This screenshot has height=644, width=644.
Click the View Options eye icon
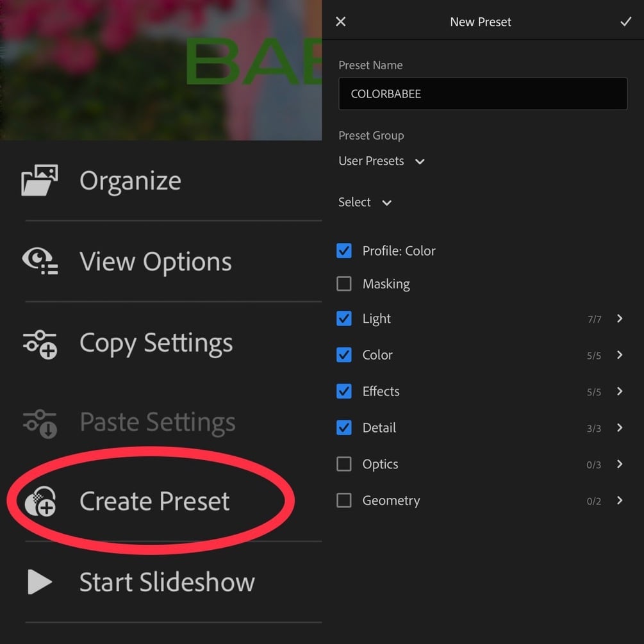coord(40,261)
